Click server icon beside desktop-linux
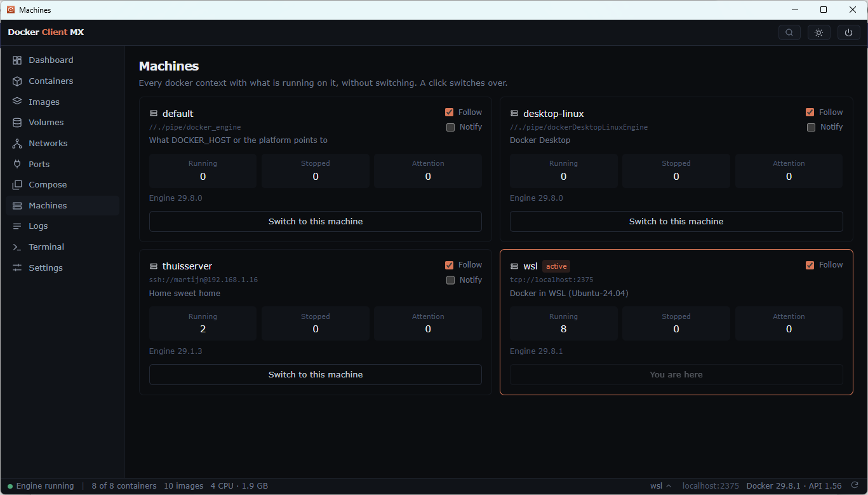The width and height of the screenshot is (868, 495). (x=514, y=114)
